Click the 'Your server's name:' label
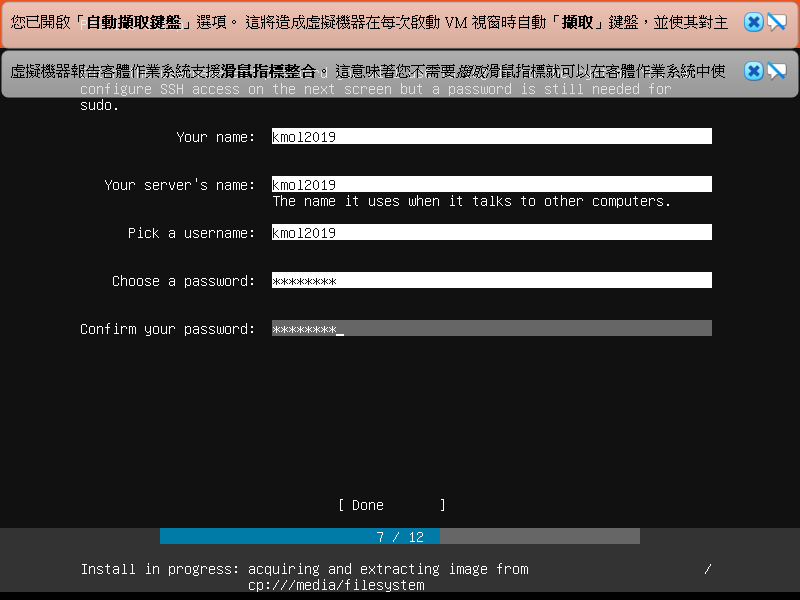 (x=179, y=185)
